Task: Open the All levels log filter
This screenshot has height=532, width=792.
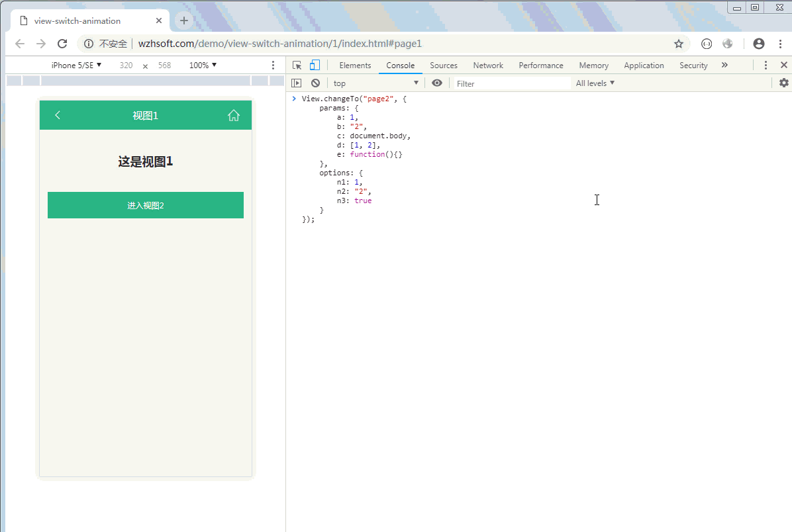Action: pyautogui.click(x=595, y=83)
